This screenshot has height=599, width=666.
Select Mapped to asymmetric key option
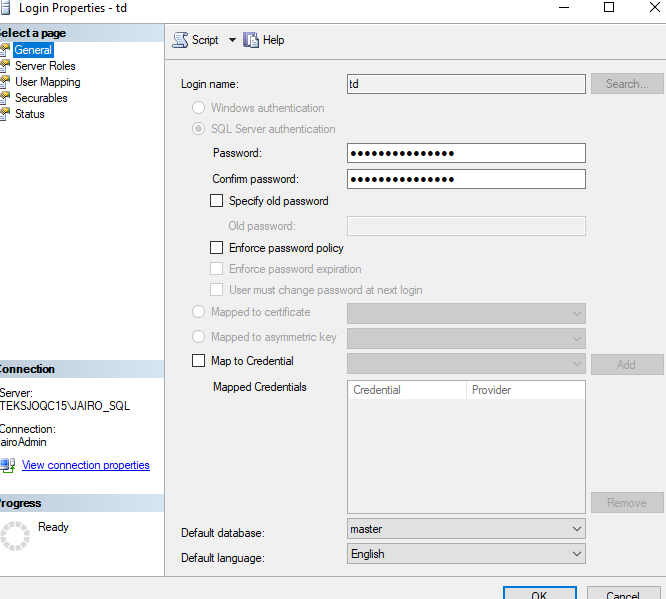[x=198, y=337]
